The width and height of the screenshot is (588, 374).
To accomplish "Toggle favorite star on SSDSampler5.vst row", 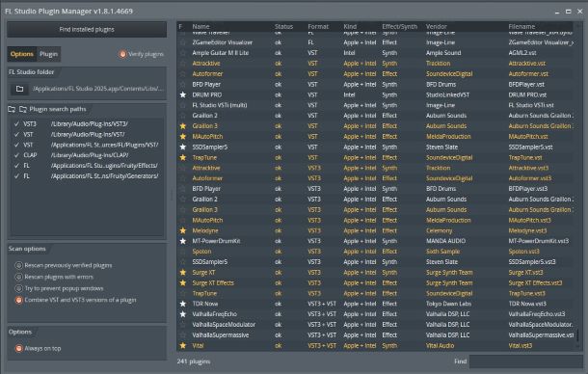I will click(183, 147).
